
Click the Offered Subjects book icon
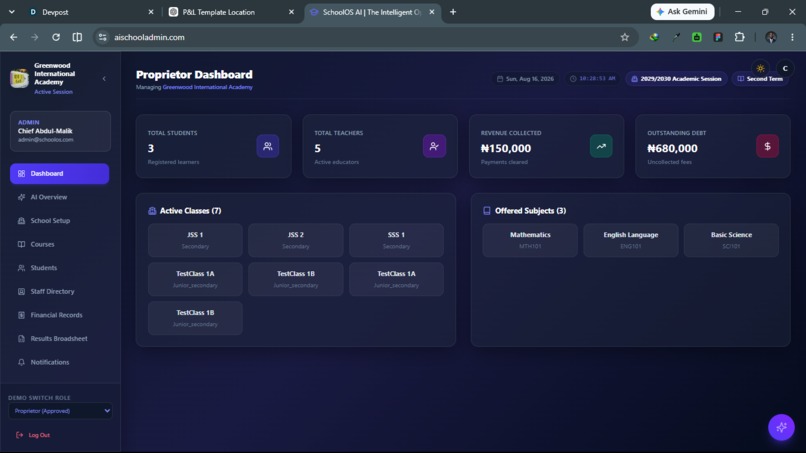(x=487, y=211)
